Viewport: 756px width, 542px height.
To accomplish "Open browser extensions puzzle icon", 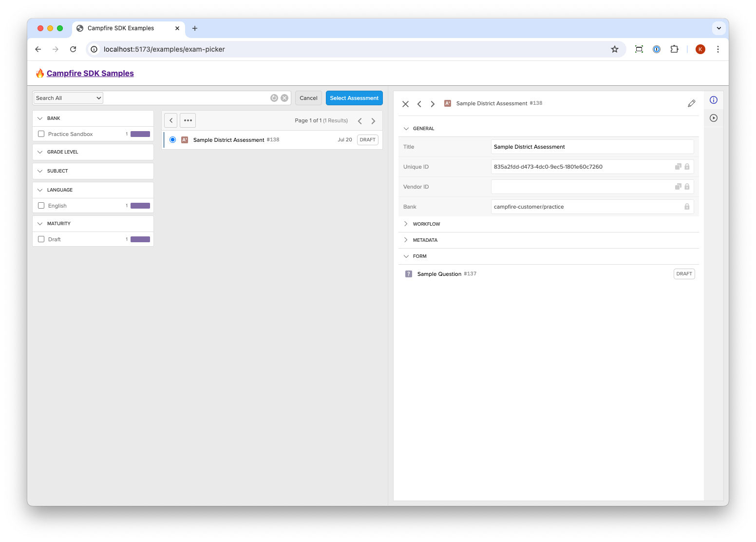I will (x=674, y=49).
